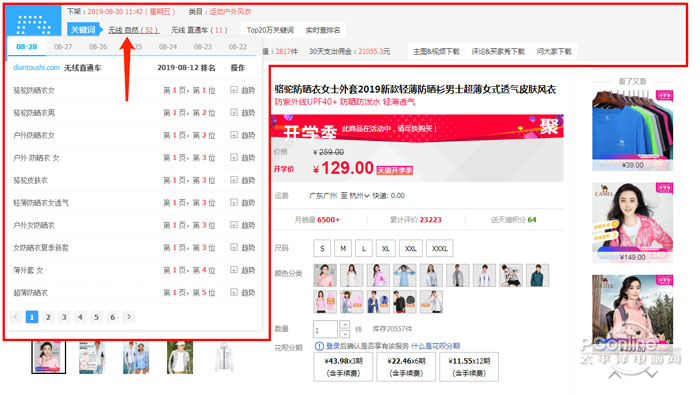
Task: Choose size XXL
Action: pyautogui.click(x=411, y=248)
